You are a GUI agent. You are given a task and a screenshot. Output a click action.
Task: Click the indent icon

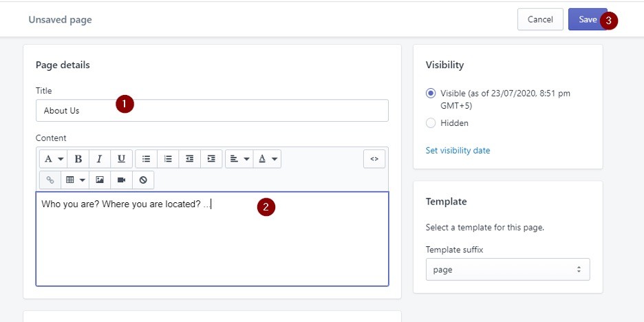coord(211,159)
